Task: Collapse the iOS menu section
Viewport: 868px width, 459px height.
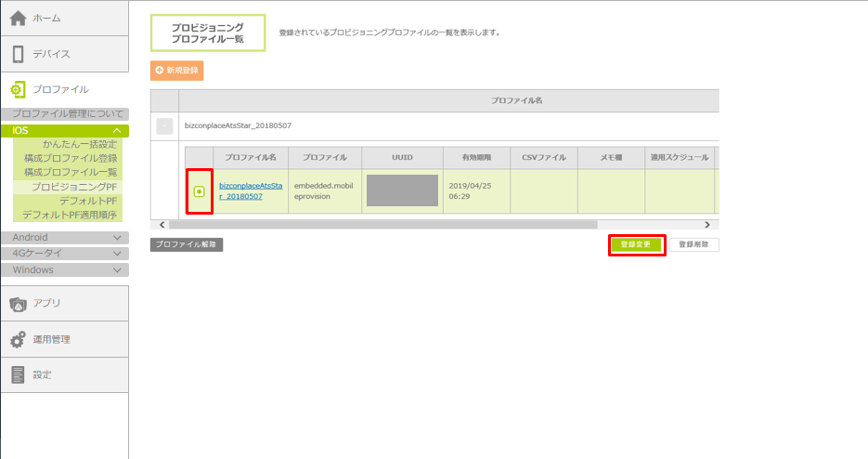Action: (x=116, y=131)
